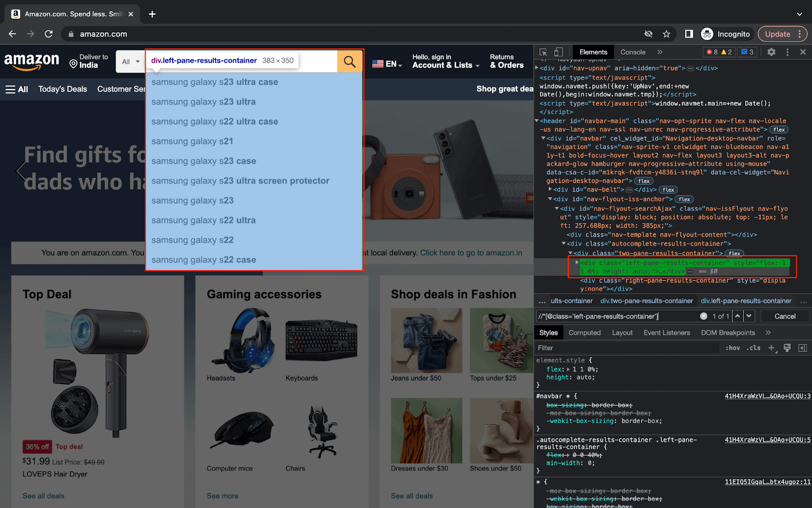Toggle element state with :hov control

coord(732,348)
